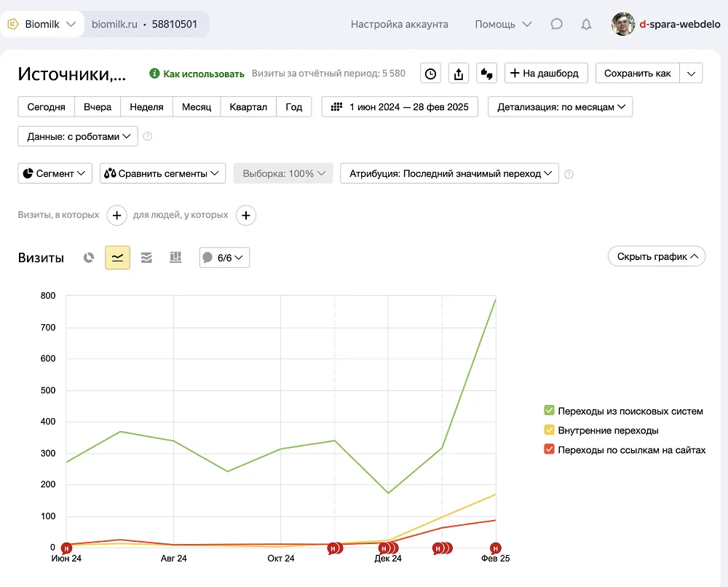The width and height of the screenshot is (728, 587).
Task: Open the Атрибуция dropdown
Action: coord(449,173)
